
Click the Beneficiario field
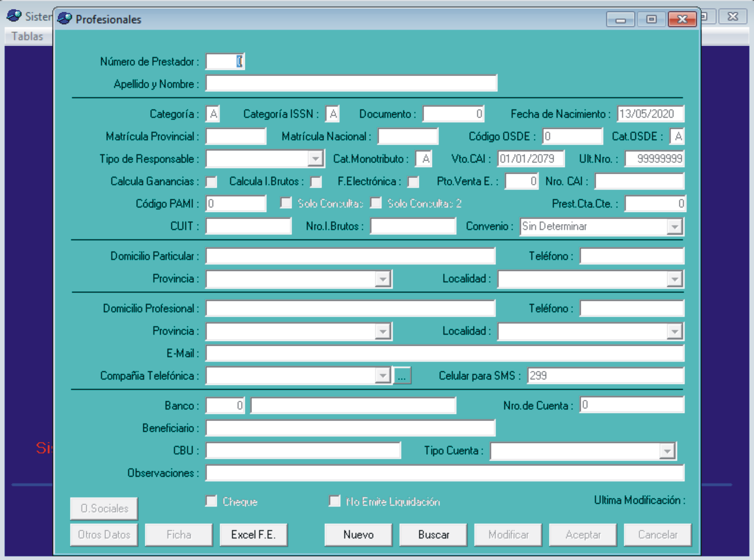351,428
